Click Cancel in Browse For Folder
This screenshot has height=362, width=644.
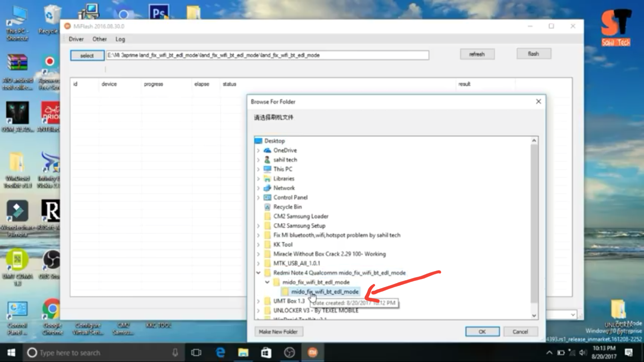click(x=521, y=332)
